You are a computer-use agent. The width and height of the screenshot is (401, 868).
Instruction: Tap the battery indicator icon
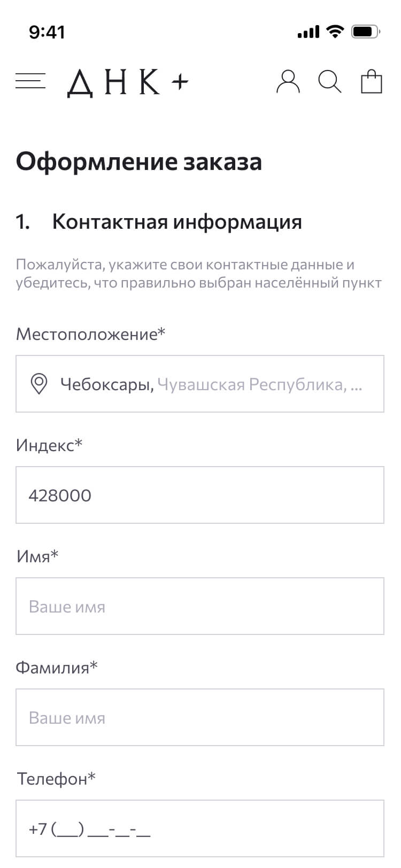tap(365, 32)
